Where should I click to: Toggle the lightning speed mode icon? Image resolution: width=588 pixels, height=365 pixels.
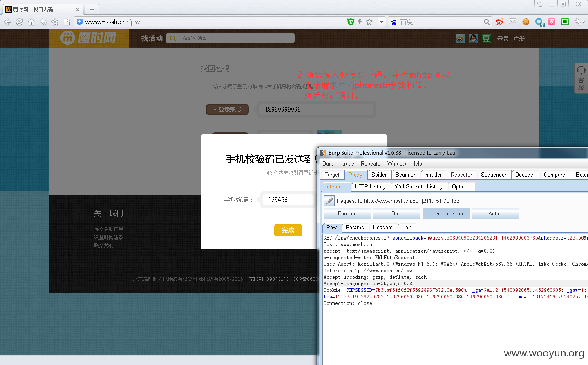coord(360,22)
